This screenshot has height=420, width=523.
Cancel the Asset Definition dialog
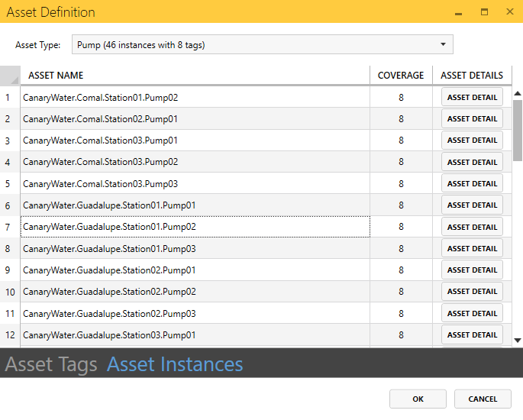coord(483,399)
